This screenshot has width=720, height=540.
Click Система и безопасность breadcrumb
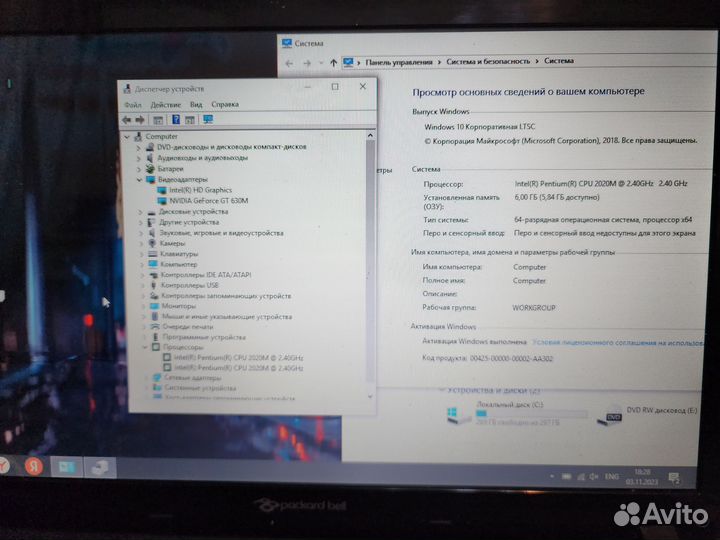tap(488, 61)
